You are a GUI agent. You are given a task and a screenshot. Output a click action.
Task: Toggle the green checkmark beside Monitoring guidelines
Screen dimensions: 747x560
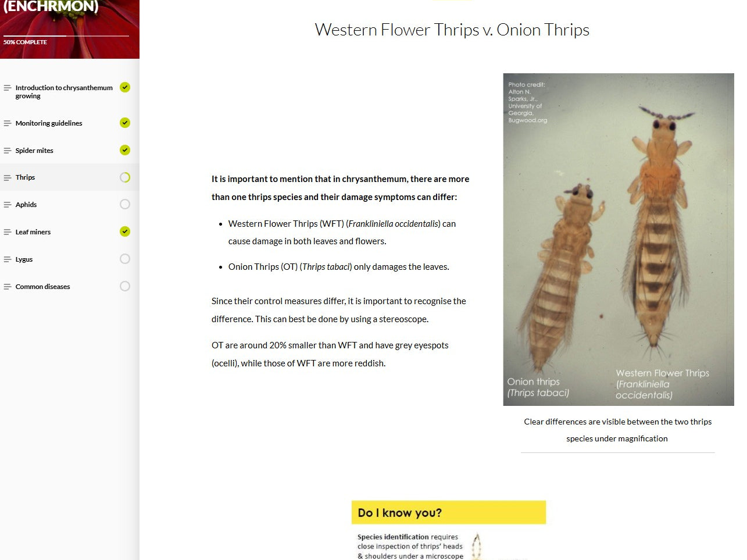tap(124, 123)
